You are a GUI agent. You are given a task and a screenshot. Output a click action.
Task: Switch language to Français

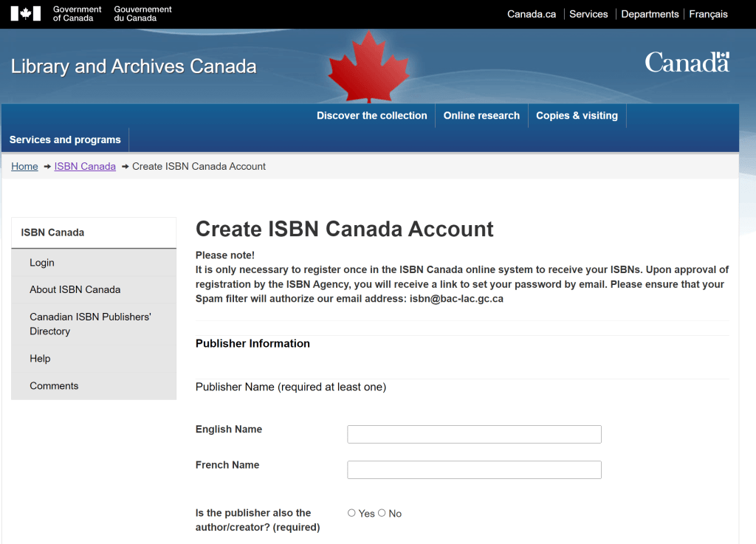tap(708, 14)
